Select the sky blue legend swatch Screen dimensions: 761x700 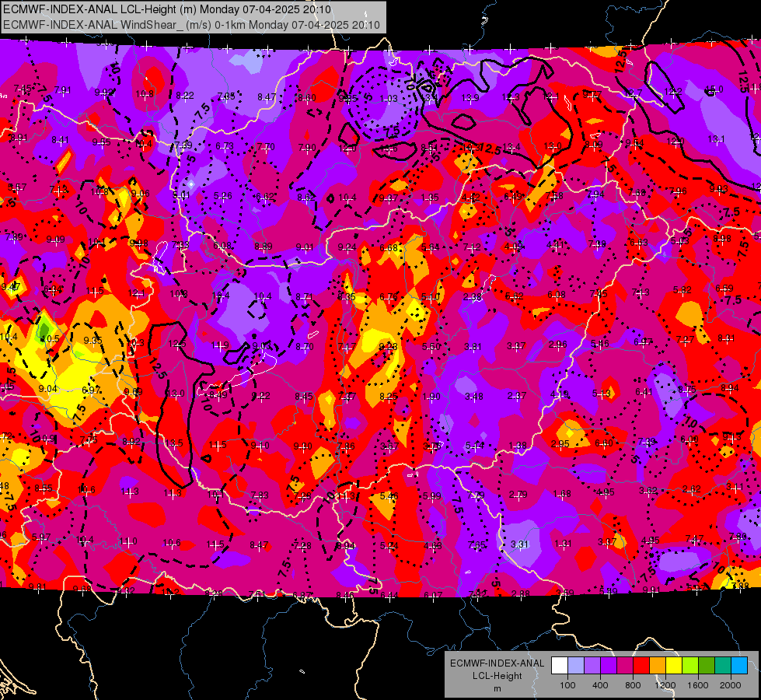pos(739,665)
